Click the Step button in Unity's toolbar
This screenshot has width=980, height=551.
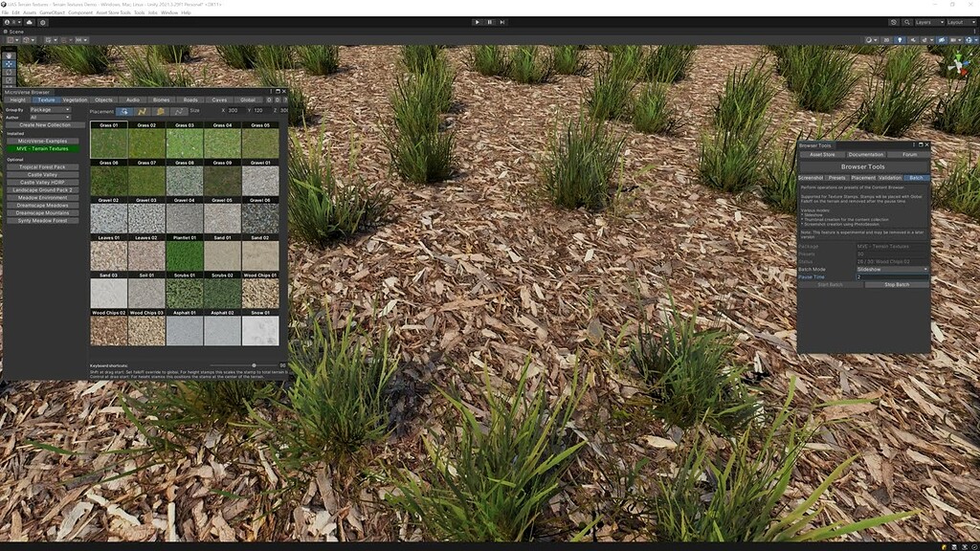click(x=502, y=22)
